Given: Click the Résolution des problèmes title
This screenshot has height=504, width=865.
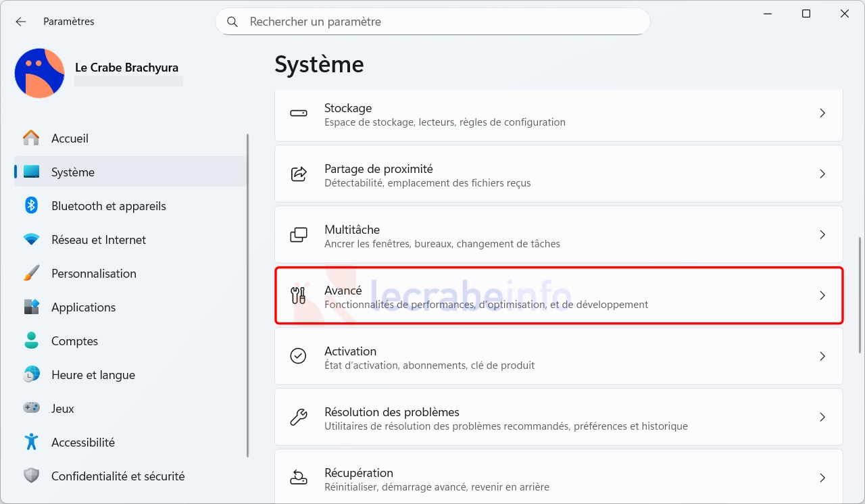Looking at the screenshot, I should [x=392, y=412].
